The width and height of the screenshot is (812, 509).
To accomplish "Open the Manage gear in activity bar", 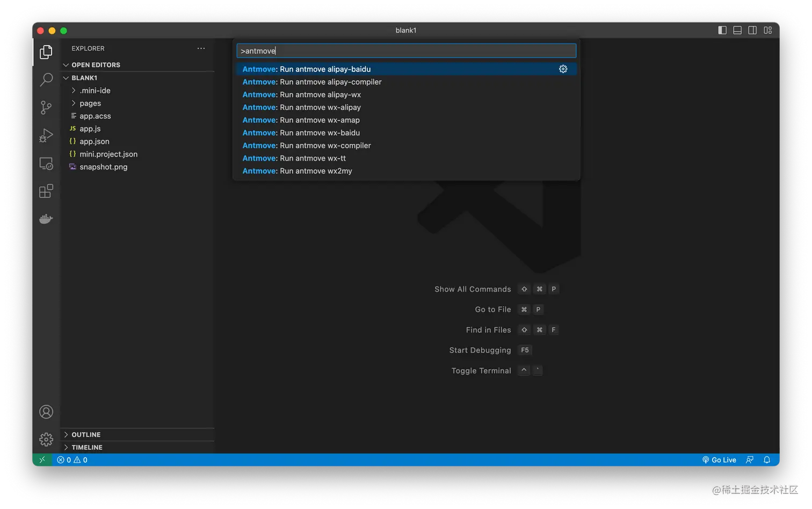I will 46,440.
